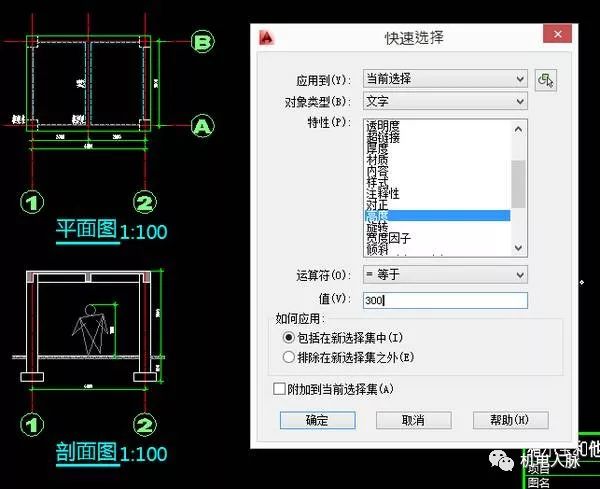The height and width of the screenshot is (489, 600).
Task: Click the 取消 button
Action: point(412,420)
